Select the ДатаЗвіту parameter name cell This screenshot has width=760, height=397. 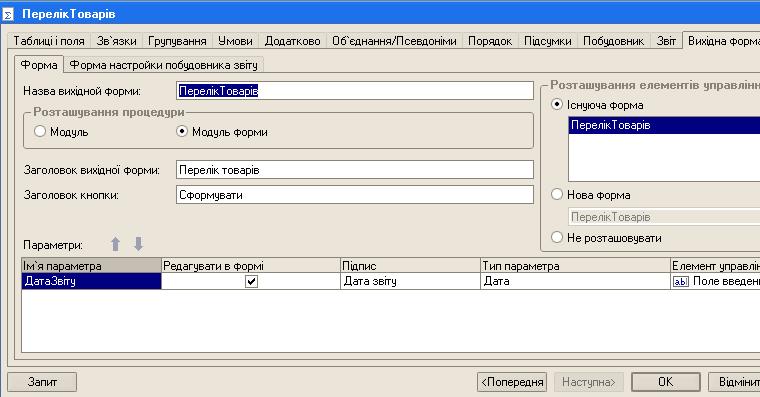[x=92, y=281]
